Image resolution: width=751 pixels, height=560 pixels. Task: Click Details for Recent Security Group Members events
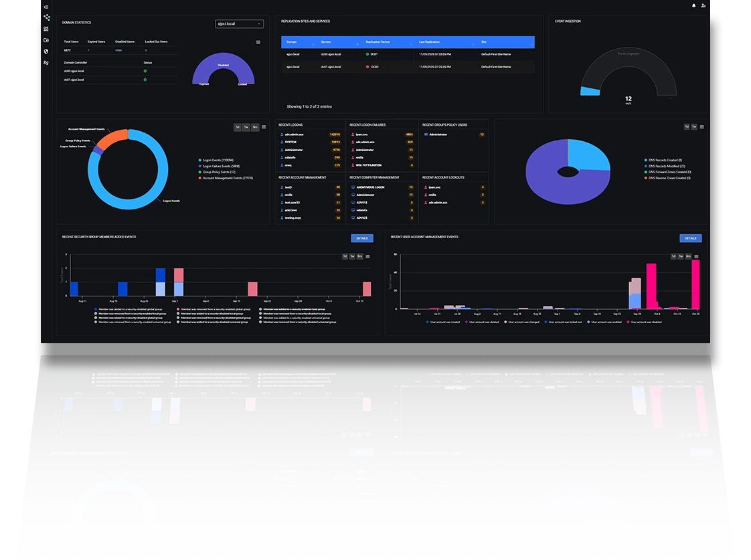click(x=361, y=238)
